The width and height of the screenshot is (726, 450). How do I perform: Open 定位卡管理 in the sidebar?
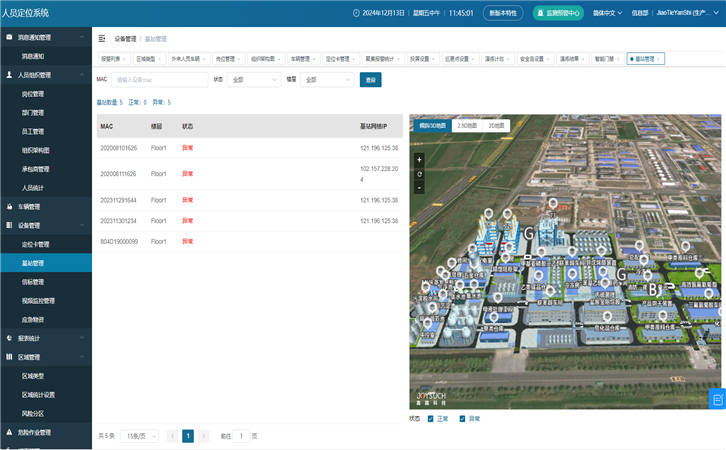(x=36, y=244)
